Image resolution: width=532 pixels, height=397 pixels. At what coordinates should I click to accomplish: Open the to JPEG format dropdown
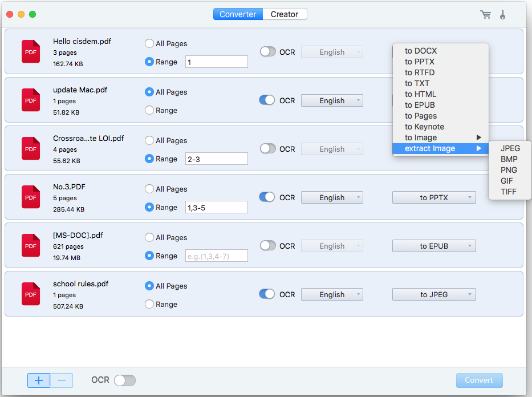(x=433, y=294)
